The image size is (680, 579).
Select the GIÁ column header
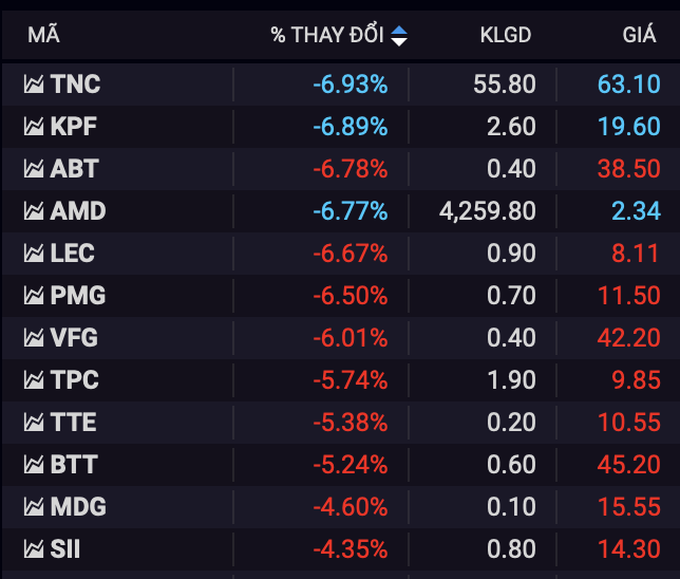pyautogui.click(x=639, y=36)
